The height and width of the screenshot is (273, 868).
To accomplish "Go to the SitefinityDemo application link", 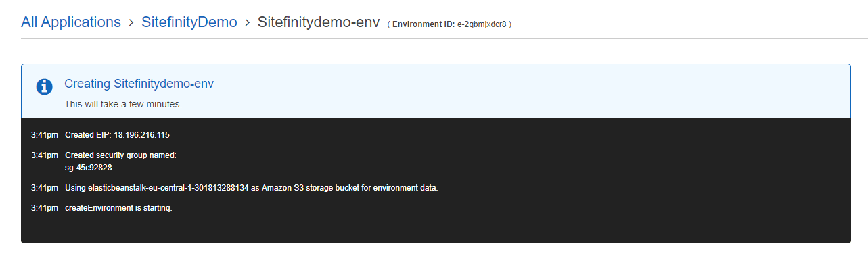I will 189,22.
